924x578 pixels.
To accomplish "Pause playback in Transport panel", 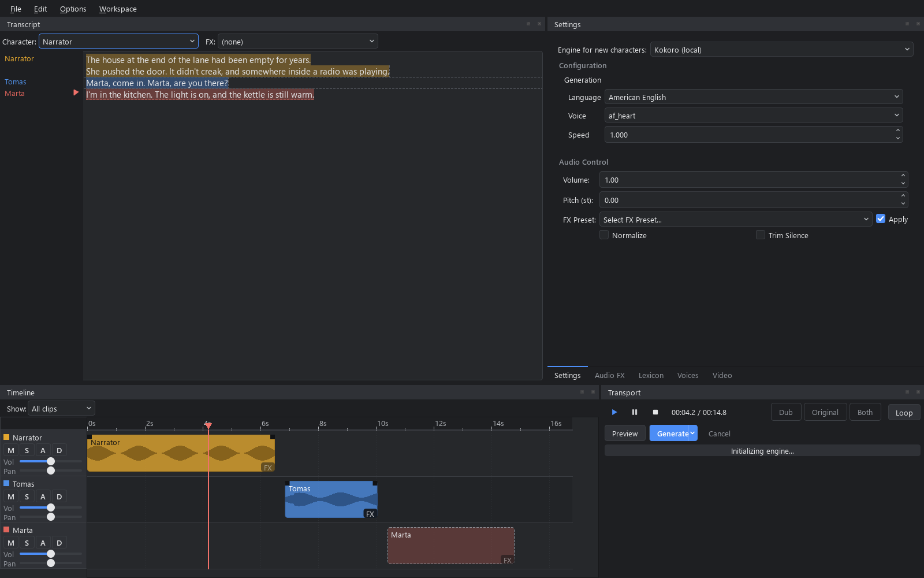I will click(635, 412).
